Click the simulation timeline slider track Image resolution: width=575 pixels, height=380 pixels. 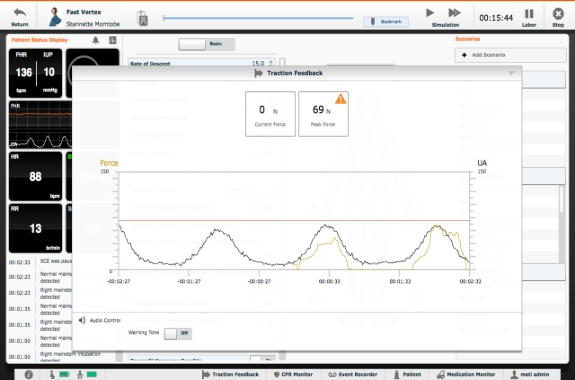[258, 18]
